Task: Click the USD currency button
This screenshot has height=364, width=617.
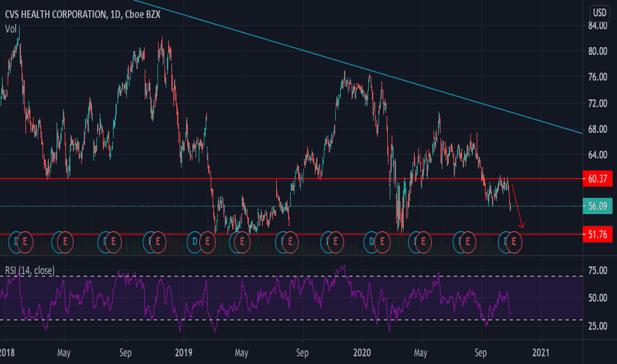Action: [600, 13]
